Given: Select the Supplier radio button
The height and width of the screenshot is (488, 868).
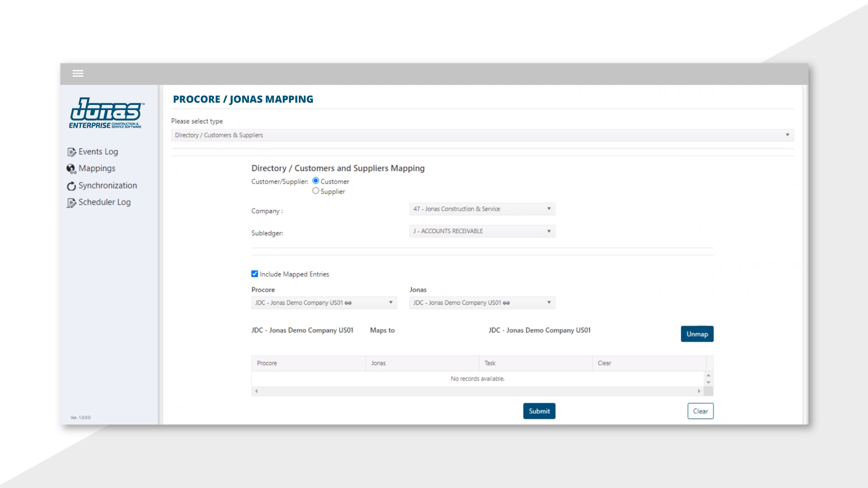Looking at the screenshot, I should click(316, 191).
